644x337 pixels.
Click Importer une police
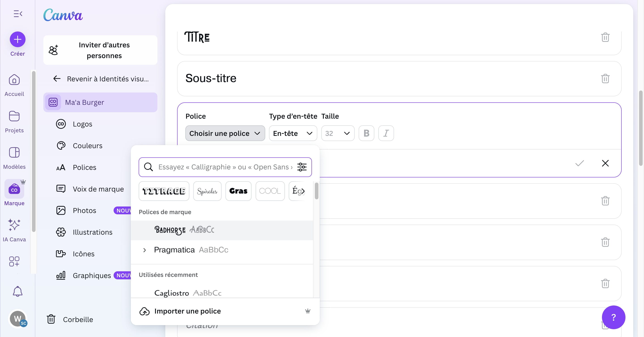pos(188,311)
